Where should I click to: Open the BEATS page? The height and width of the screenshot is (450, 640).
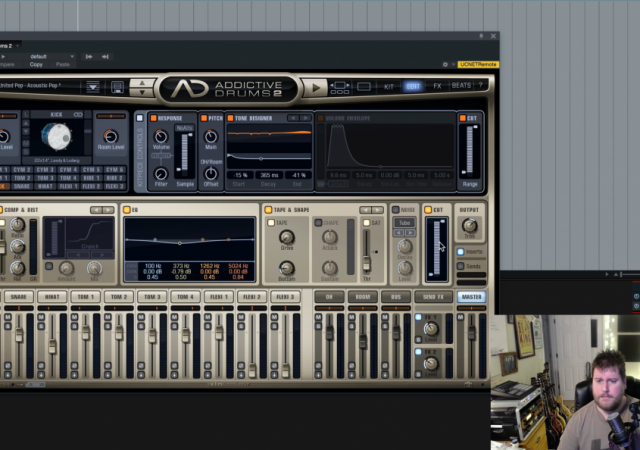click(461, 85)
